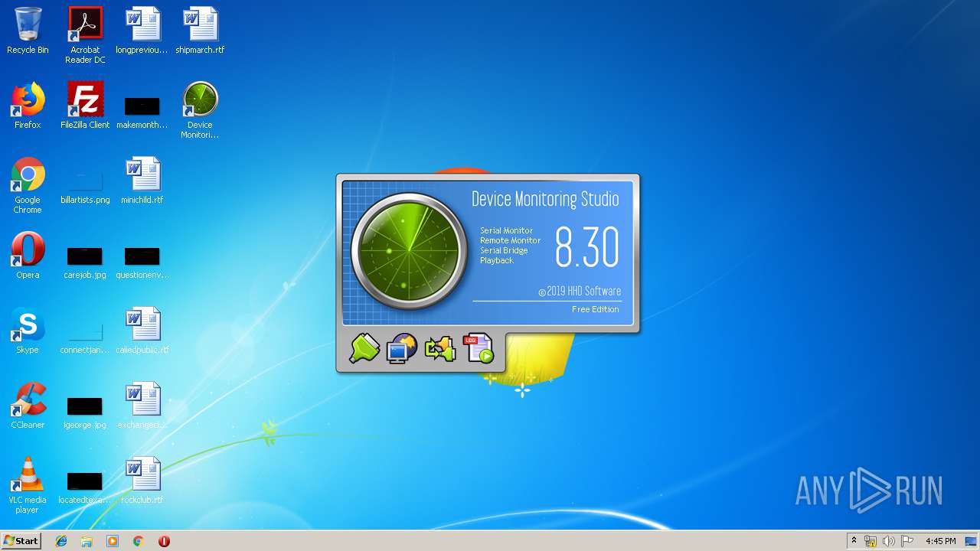The height and width of the screenshot is (551, 980).
Task: Launch Firefox from the desktop
Action: pos(28,106)
